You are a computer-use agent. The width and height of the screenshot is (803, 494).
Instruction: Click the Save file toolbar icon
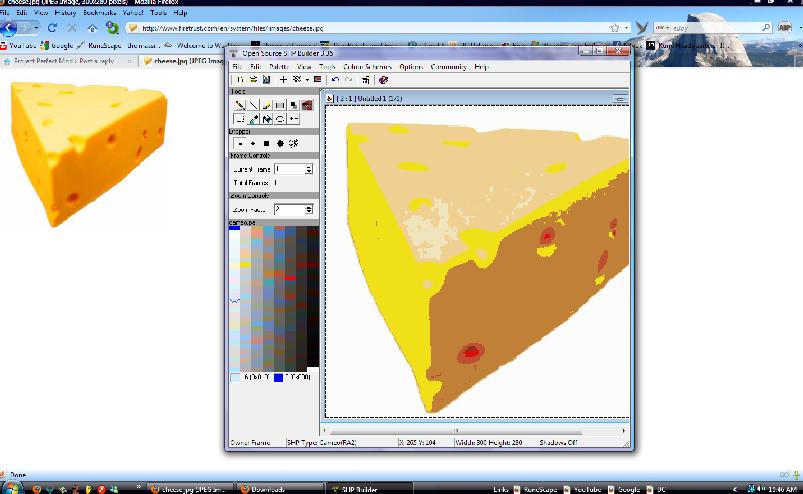click(x=266, y=79)
